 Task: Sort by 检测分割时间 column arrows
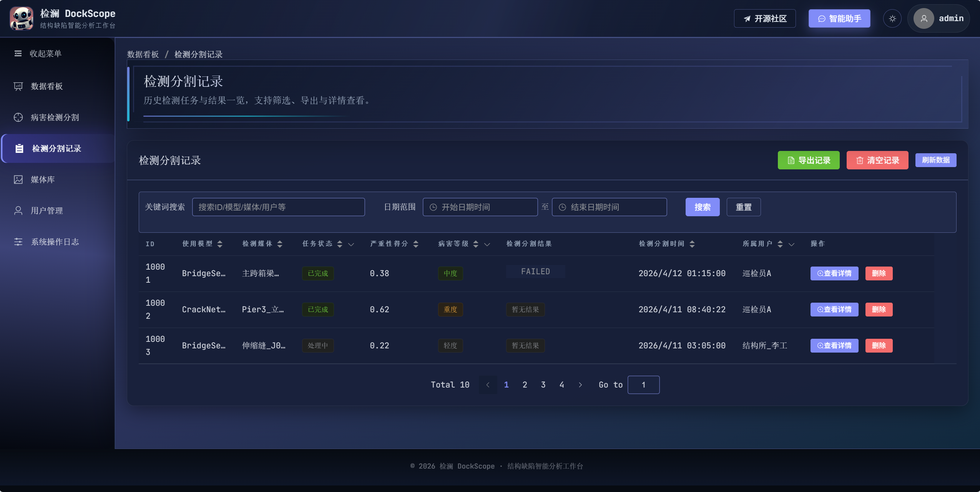[692, 244]
